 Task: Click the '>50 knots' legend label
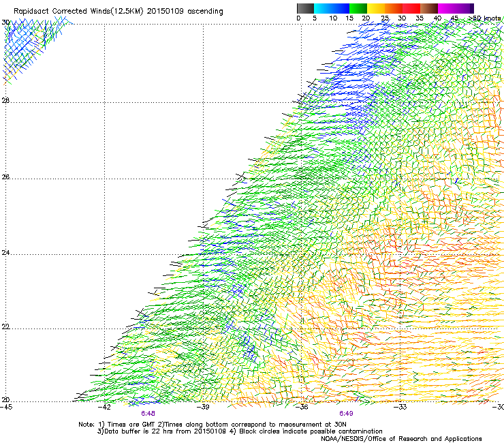pyautogui.click(x=484, y=18)
